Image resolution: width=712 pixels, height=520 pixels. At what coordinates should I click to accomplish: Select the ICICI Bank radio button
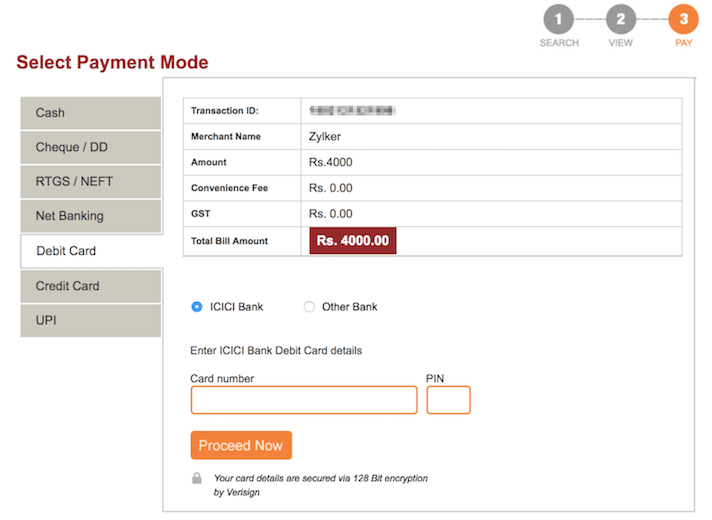click(x=197, y=307)
